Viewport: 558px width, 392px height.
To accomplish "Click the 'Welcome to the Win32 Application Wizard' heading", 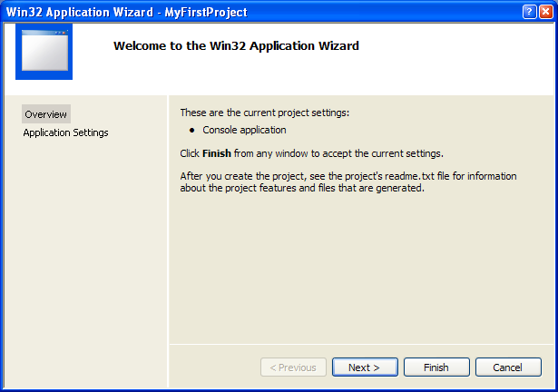I will pos(236,46).
